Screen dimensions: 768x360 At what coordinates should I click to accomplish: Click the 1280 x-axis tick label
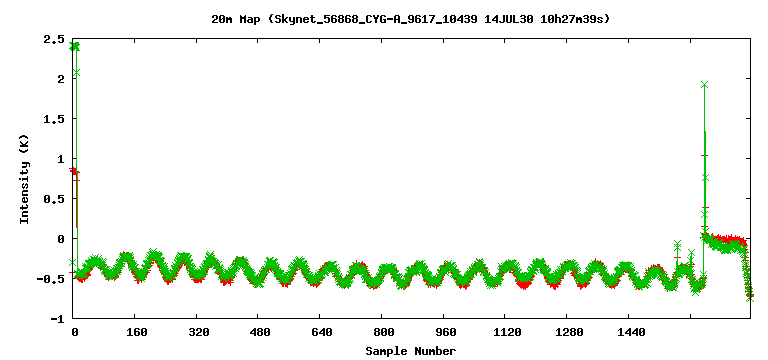point(568,332)
